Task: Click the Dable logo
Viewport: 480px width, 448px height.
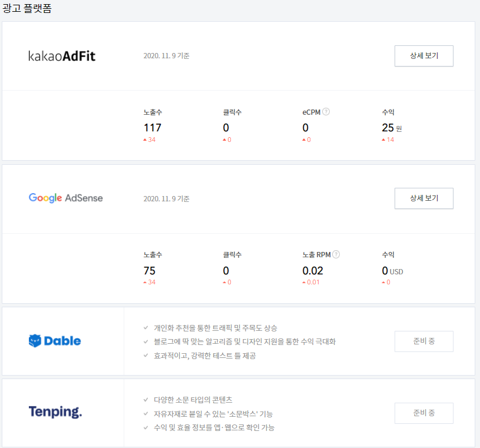Action: pyautogui.click(x=55, y=341)
